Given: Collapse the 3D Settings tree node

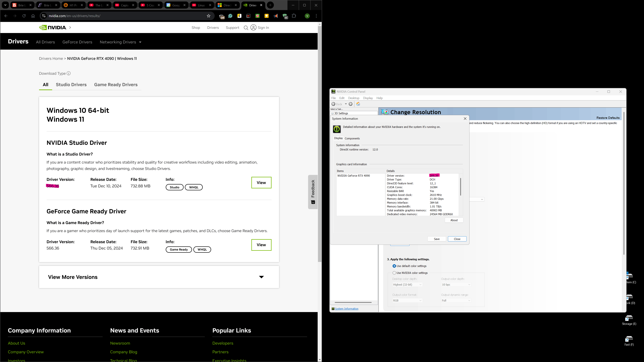Looking at the screenshot, I should pyautogui.click(x=333, y=113).
